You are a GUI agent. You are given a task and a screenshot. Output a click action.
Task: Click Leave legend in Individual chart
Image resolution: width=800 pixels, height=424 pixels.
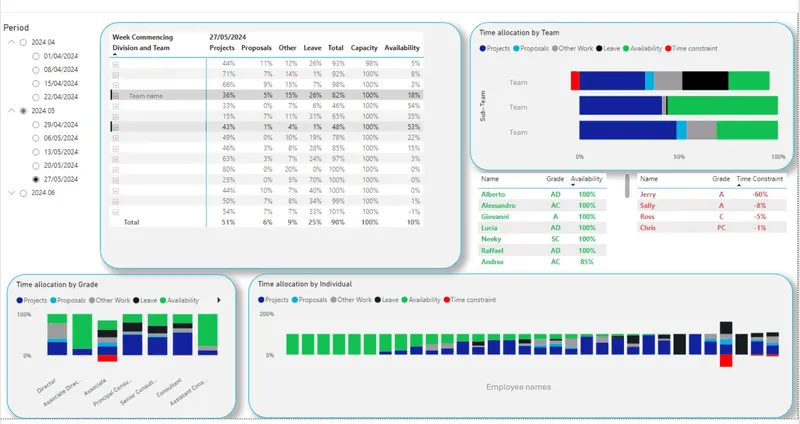(x=386, y=300)
